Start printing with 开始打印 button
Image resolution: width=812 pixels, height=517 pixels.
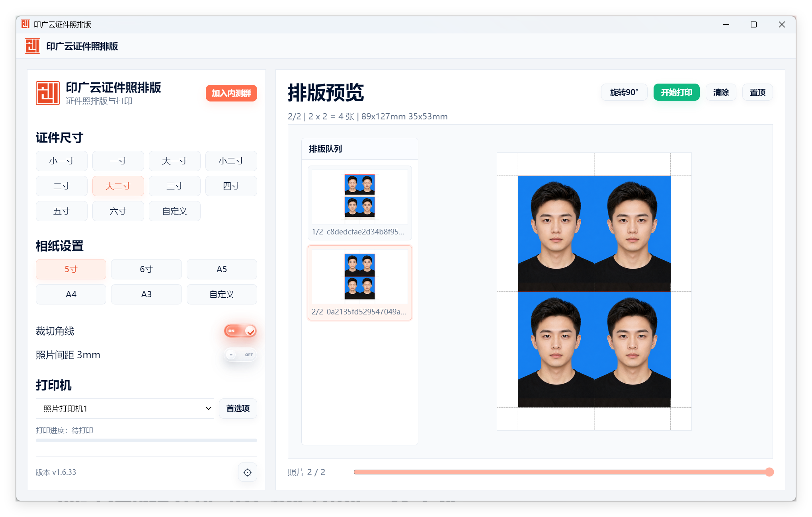677,92
